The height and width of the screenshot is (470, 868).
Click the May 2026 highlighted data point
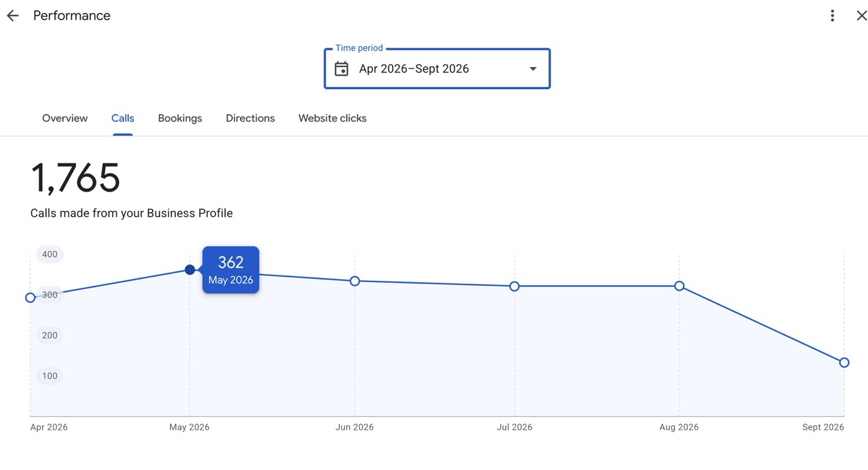click(190, 270)
